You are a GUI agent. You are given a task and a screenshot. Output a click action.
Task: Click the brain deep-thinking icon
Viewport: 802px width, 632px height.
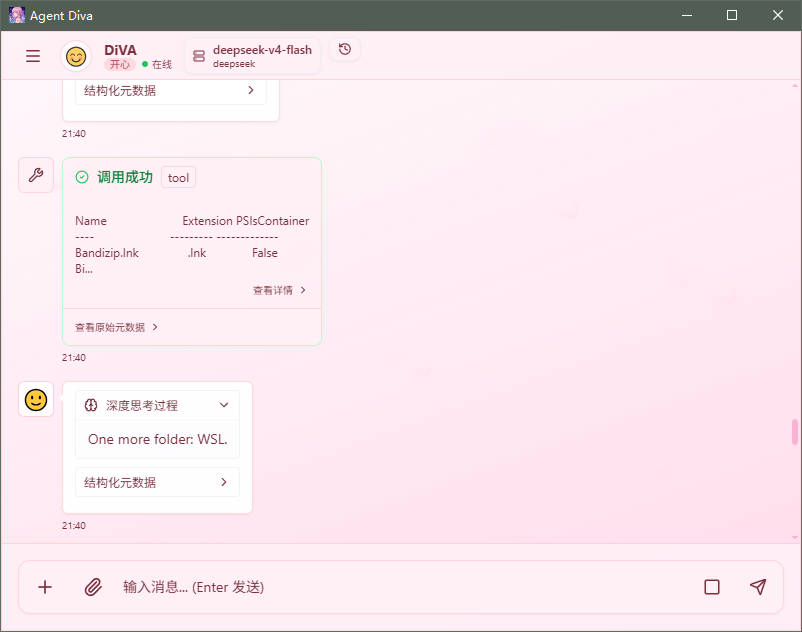click(x=91, y=405)
